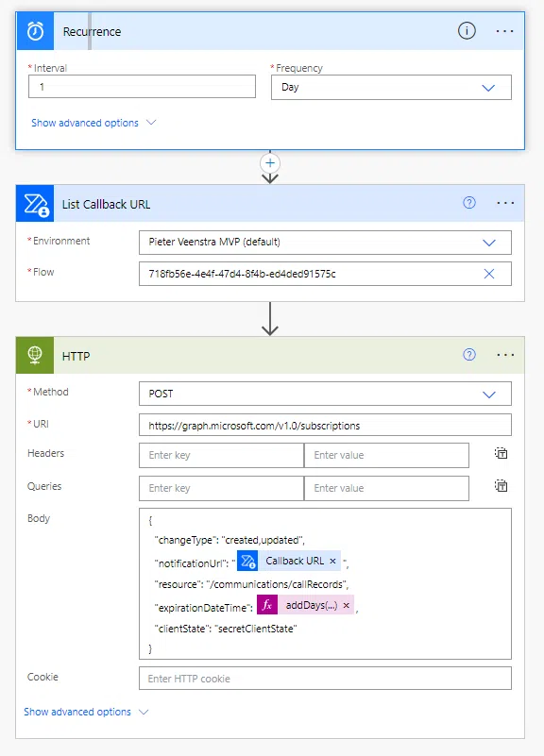The width and height of the screenshot is (544, 756).
Task: Remove the addDays expression token
Action: click(x=347, y=606)
